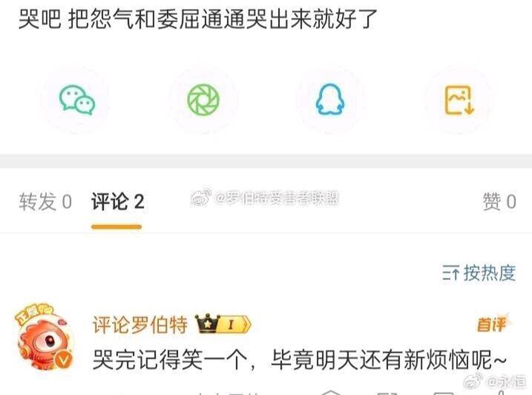Tap the 首评 first-comment badge

[492, 324]
